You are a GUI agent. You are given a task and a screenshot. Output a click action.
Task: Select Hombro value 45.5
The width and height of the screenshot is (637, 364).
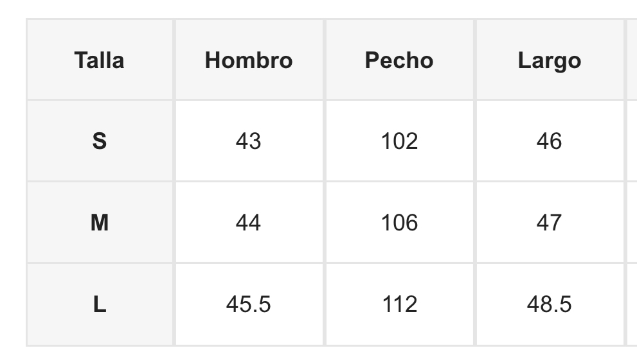(249, 304)
